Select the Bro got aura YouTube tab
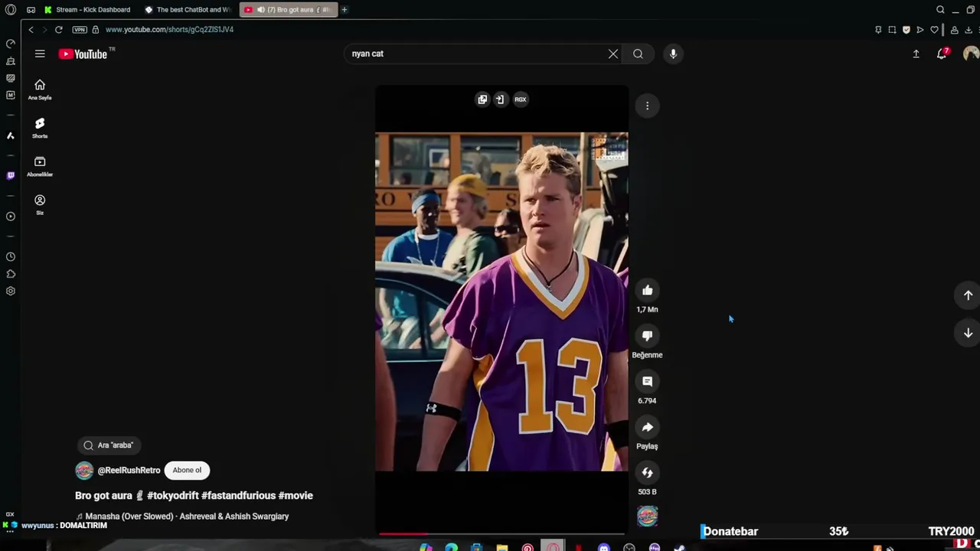This screenshot has width=980, height=551. 289,10
